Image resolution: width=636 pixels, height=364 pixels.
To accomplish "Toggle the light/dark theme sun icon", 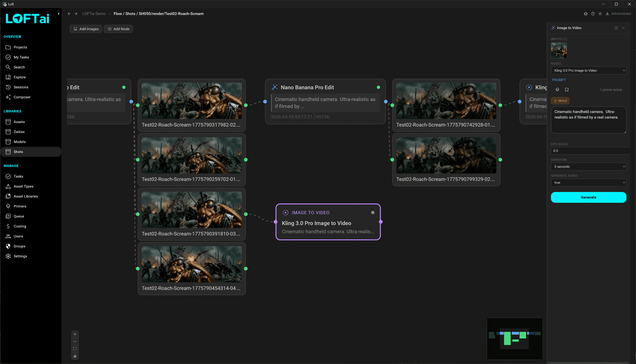I will click(x=600, y=14).
